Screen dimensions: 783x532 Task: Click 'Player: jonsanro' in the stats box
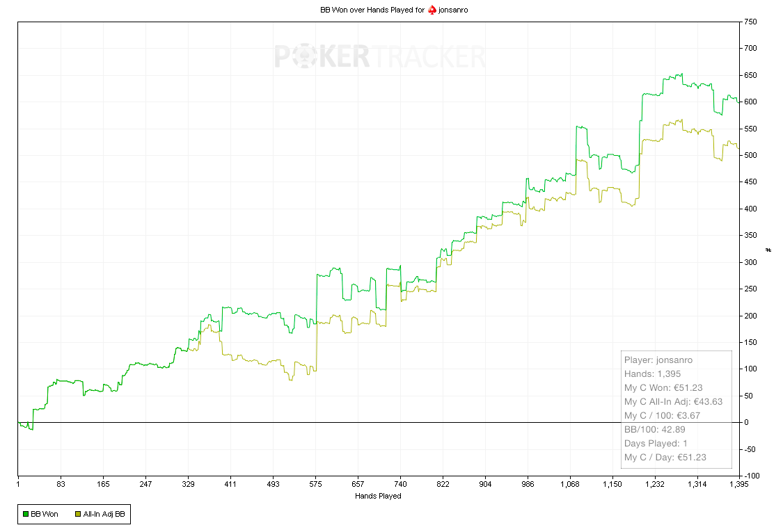pyautogui.click(x=658, y=360)
